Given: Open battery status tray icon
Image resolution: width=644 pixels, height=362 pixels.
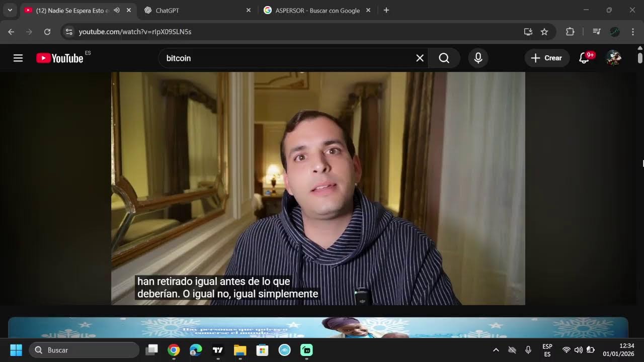Looking at the screenshot, I should (591, 350).
